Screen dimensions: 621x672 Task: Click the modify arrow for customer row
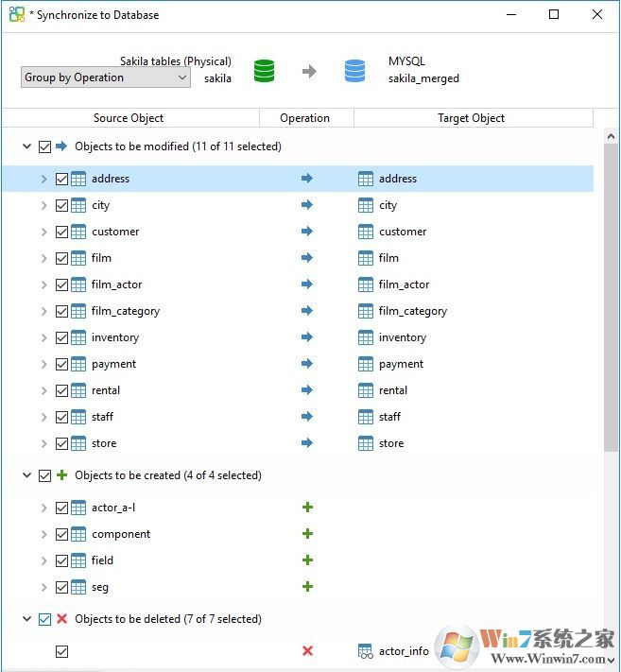click(307, 232)
